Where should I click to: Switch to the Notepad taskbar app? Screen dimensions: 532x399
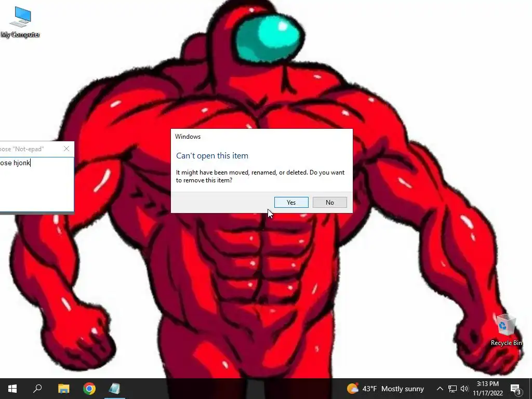115,389
